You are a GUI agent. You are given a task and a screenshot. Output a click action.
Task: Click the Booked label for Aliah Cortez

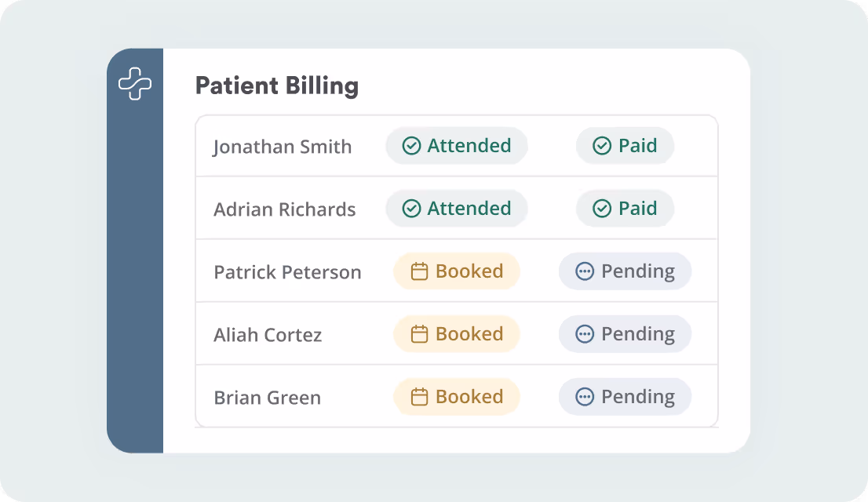469,334
